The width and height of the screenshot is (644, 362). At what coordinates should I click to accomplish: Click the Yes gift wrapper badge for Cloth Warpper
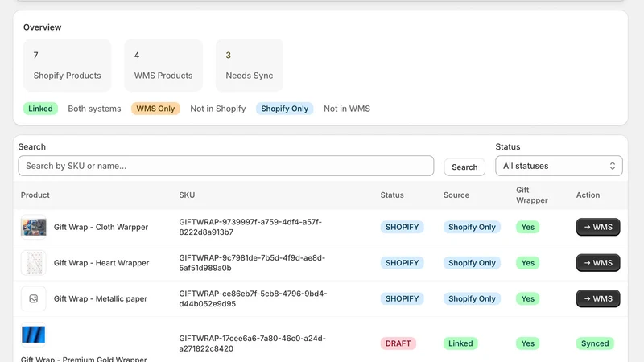[x=528, y=227]
